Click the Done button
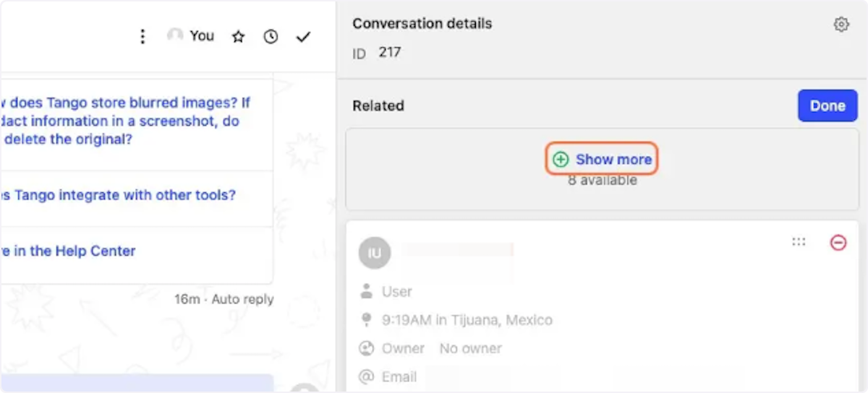The height and width of the screenshot is (393, 868). click(x=827, y=105)
